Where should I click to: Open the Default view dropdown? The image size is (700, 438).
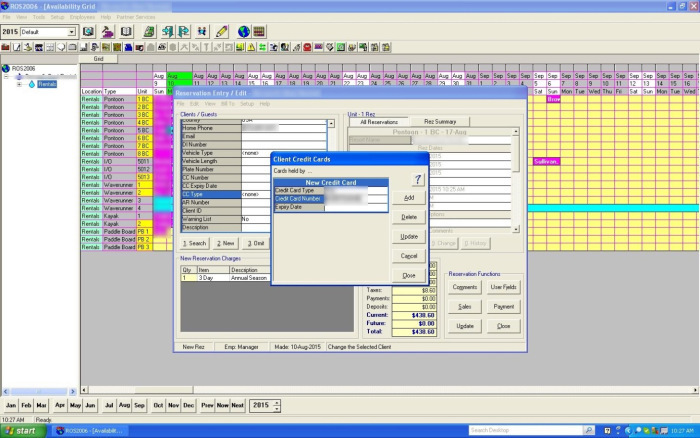point(71,32)
